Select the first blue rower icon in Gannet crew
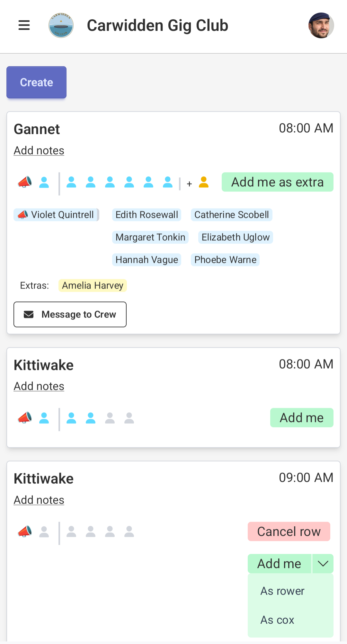 point(44,183)
